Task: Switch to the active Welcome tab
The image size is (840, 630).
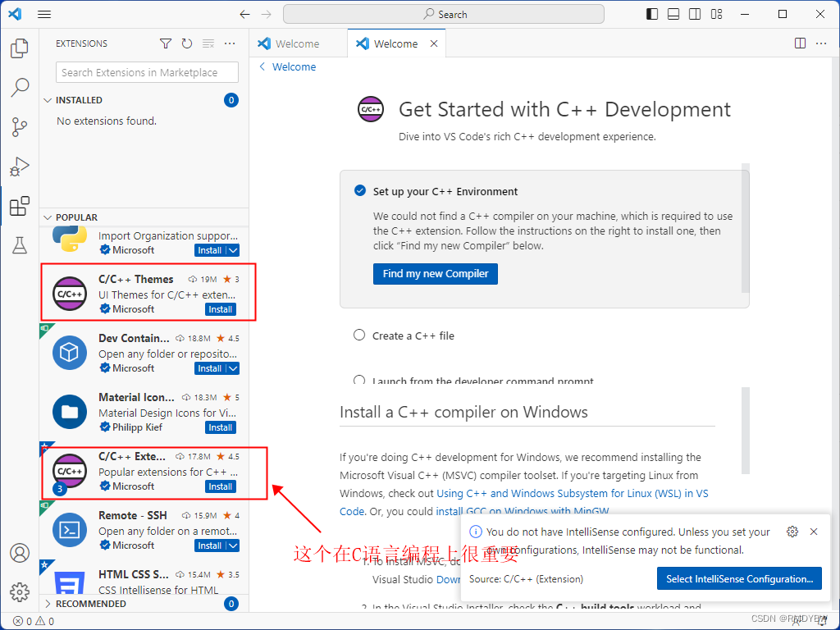Action: click(396, 44)
